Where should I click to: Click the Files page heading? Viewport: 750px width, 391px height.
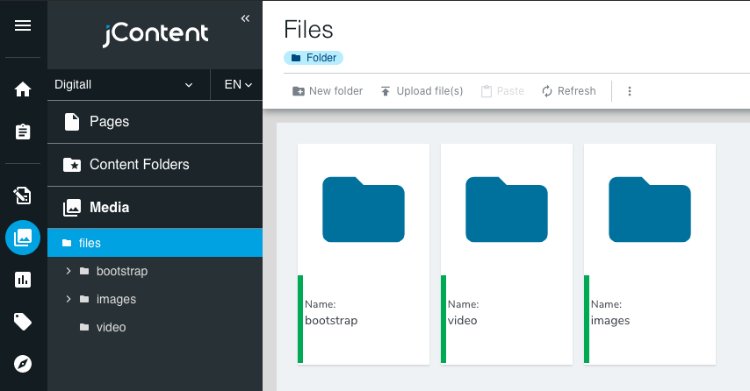click(x=308, y=30)
